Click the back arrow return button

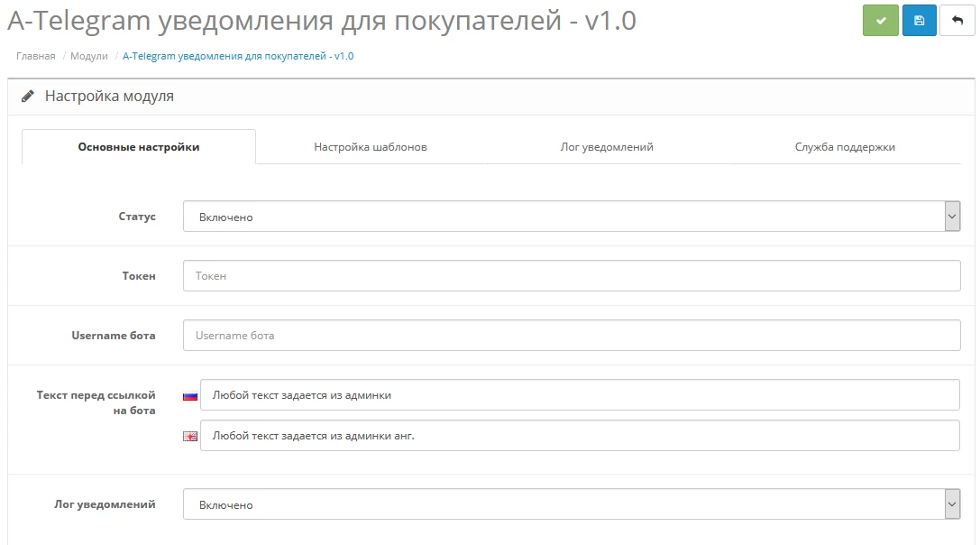pos(957,21)
